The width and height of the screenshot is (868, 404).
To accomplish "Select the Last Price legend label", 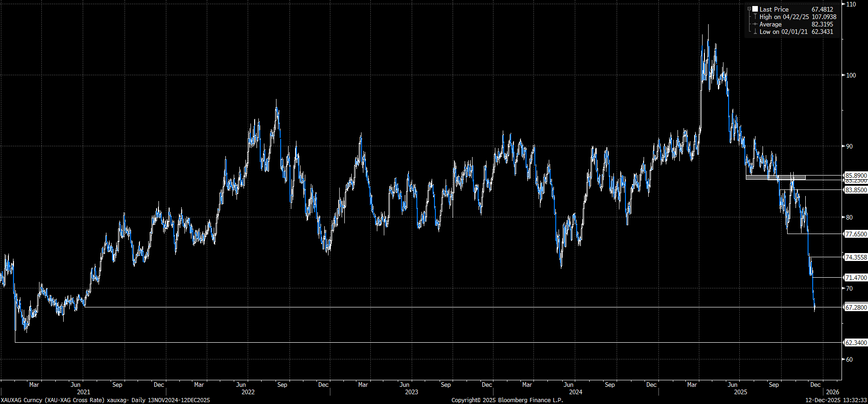I will [774, 9].
